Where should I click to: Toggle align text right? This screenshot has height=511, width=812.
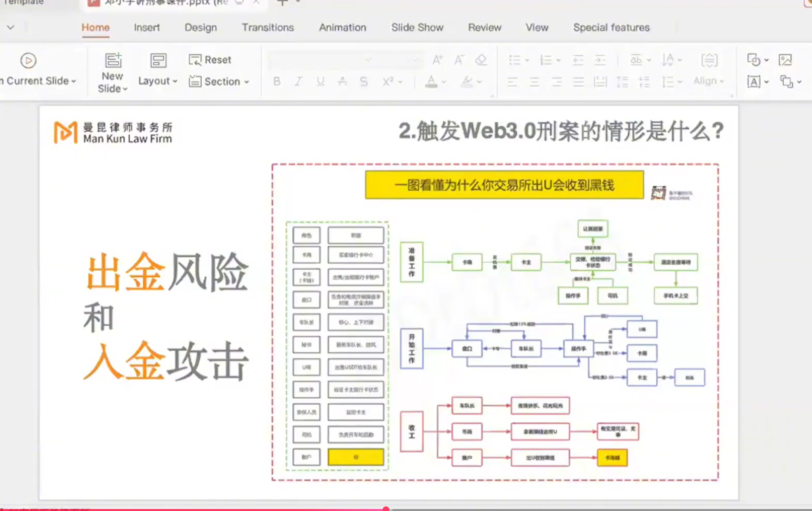556,81
